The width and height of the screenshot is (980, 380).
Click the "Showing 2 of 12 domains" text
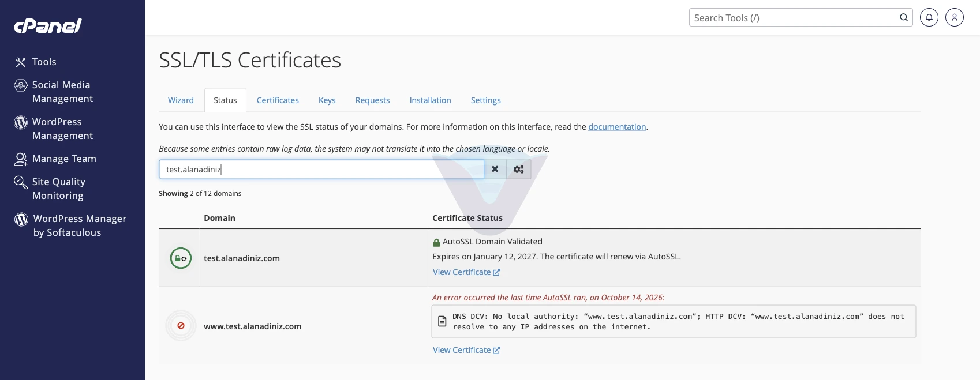point(200,194)
